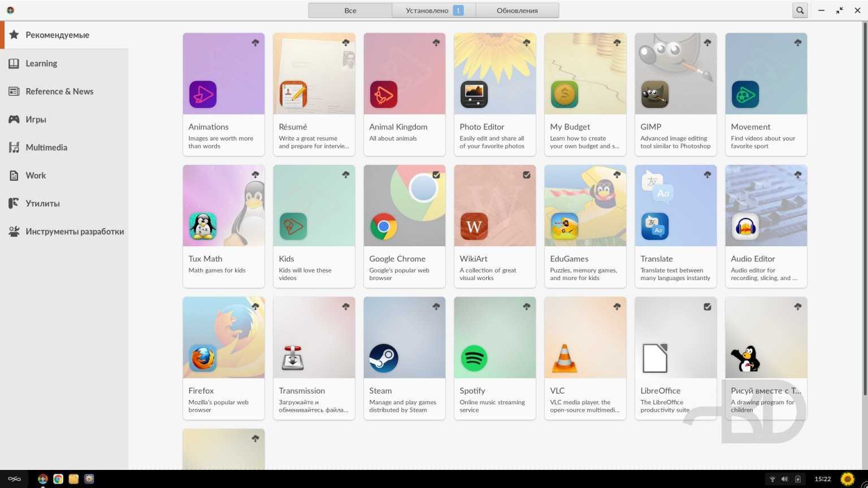Switch to the Установлено tab
The image size is (868, 488).
pyautogui.click(x=433, y=10)
